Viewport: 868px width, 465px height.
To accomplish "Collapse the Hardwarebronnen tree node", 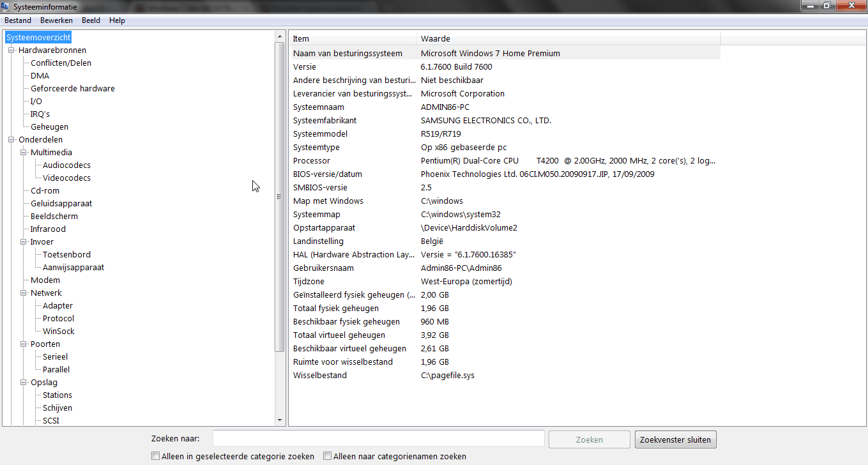I will click(x=11, y=50).
